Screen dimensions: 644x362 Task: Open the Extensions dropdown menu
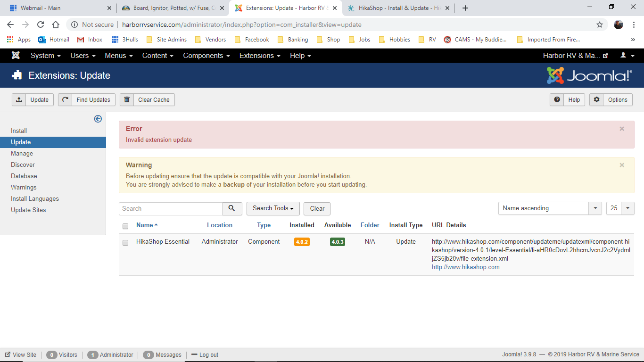pyautogui.click(x=260, y=56)
